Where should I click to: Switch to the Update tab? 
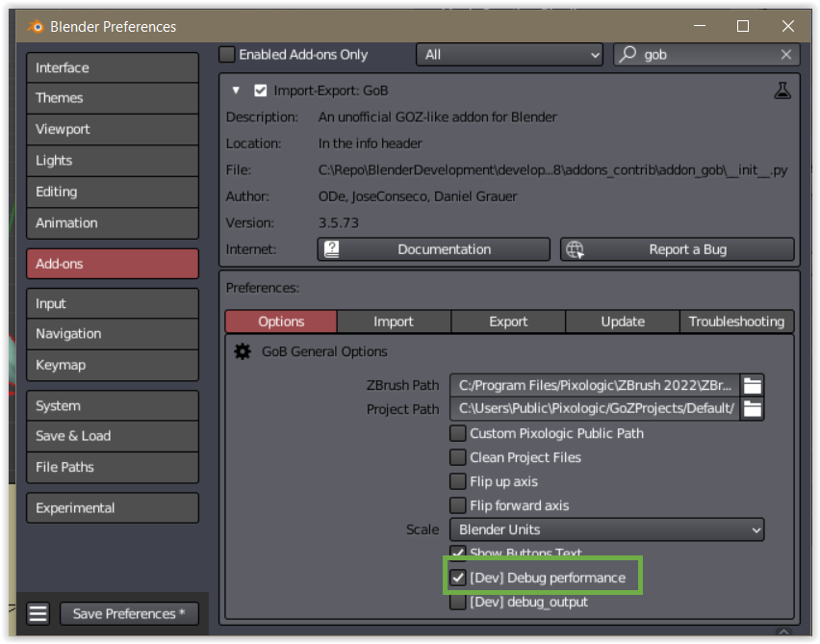[x=623, y=322]
